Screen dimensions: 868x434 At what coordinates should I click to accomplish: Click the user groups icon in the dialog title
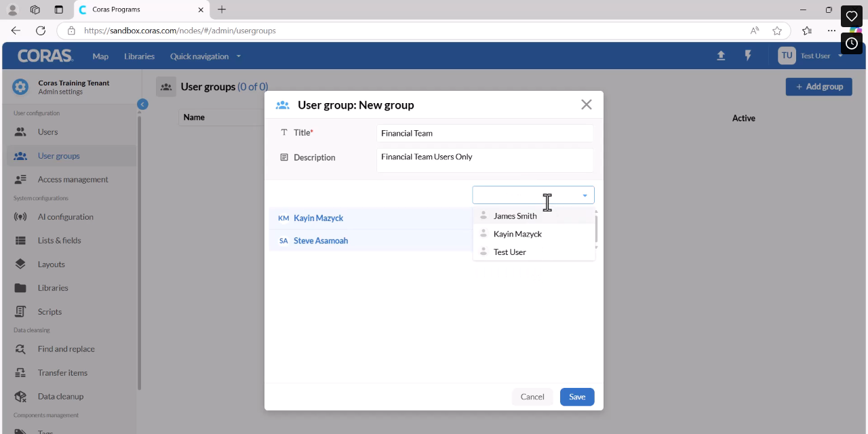283,105
